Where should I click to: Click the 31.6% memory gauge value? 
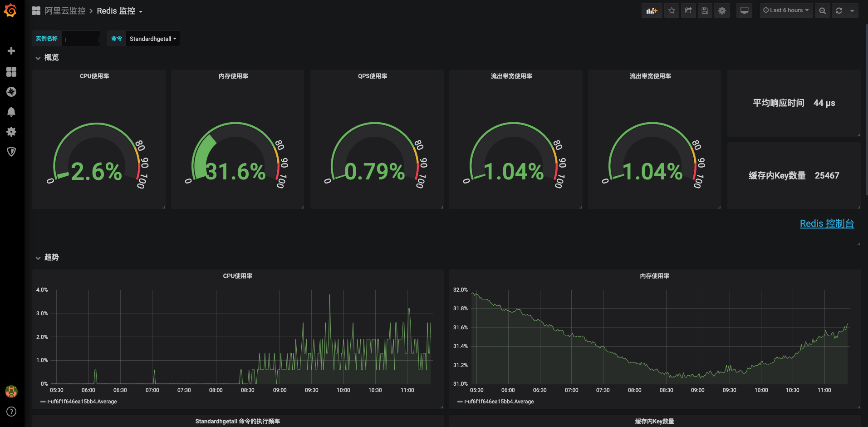pyautogui.click(x=235, y=172)
